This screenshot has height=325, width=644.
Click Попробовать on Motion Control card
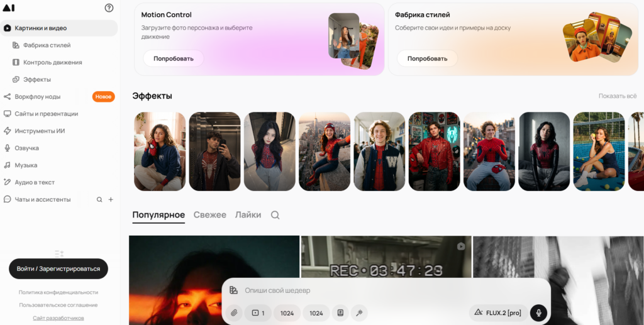tap(174, 58)
